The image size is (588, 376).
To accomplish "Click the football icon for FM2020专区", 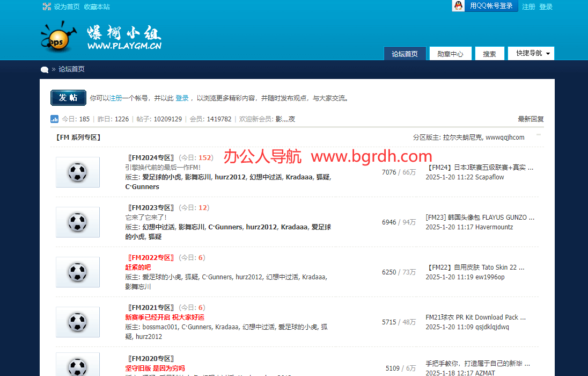I will [77, 366].
